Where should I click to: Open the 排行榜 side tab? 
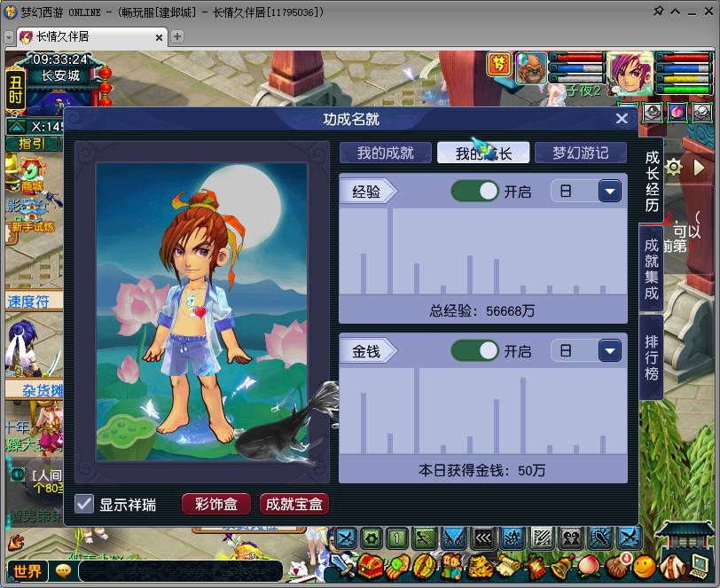pyautogui.click(x=652, y=357)
